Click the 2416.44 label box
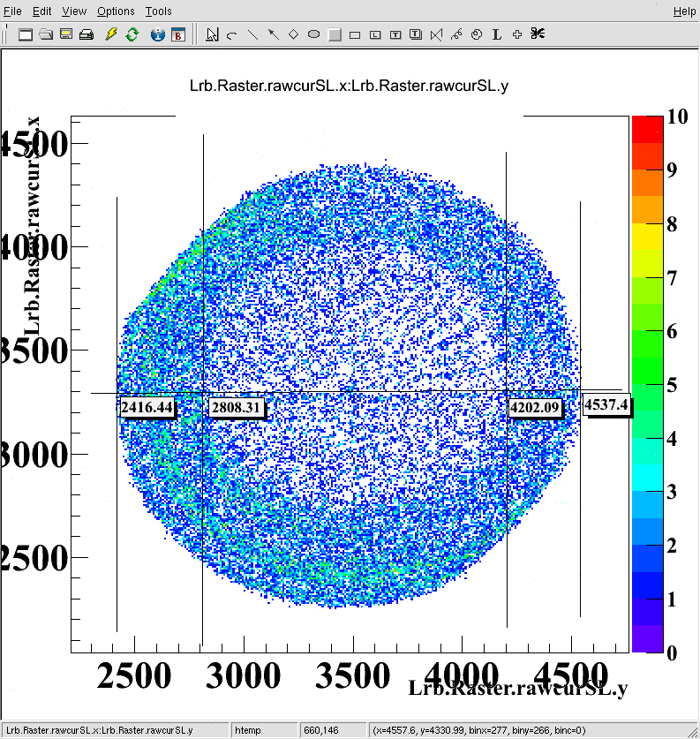 (x=147, y=407)
